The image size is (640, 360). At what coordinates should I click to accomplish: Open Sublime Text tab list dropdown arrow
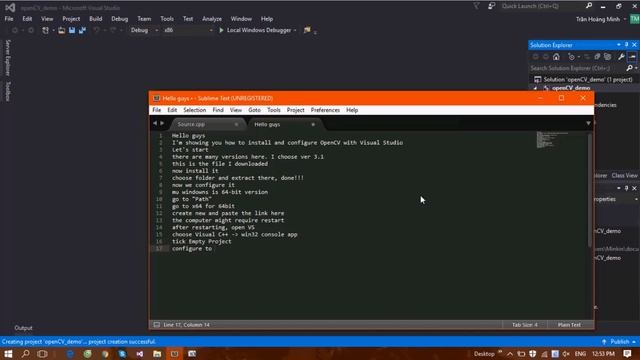pos(588,123)
